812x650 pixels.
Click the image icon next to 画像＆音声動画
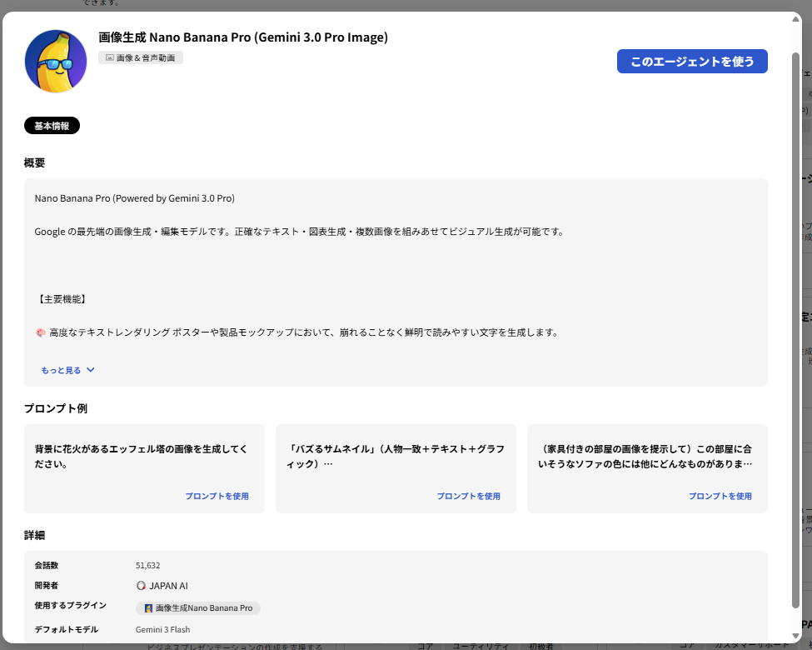pos(111,58)
